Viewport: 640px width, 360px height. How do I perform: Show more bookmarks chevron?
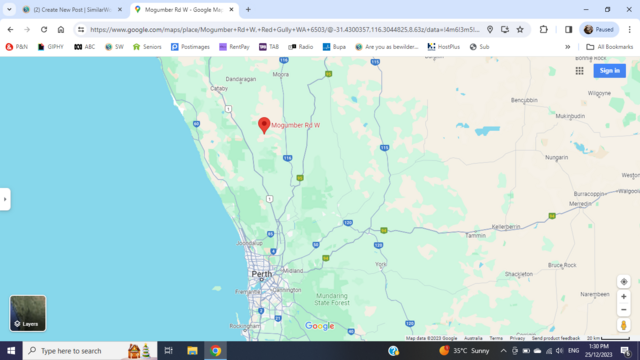click(x=567, y=47)
